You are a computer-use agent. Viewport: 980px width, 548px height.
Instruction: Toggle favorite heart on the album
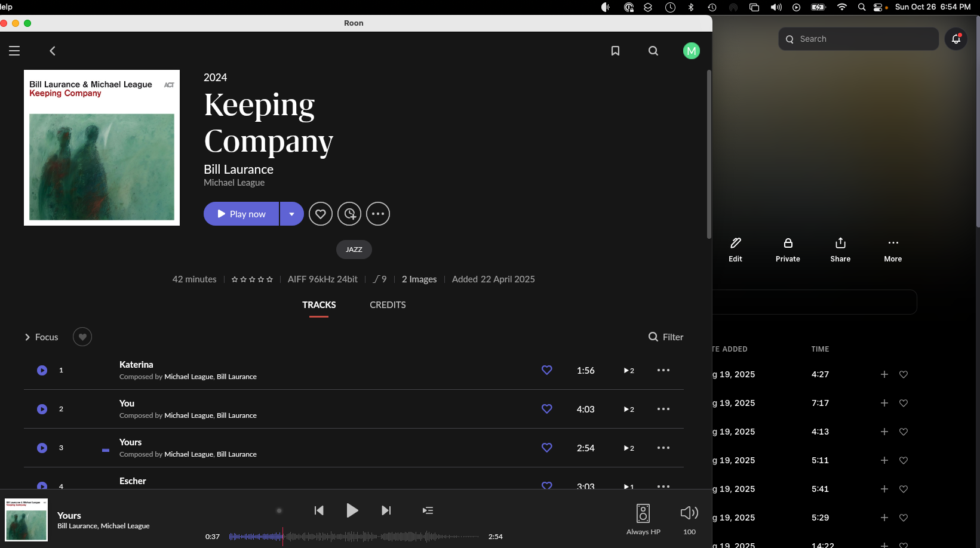tap(321, 214)
